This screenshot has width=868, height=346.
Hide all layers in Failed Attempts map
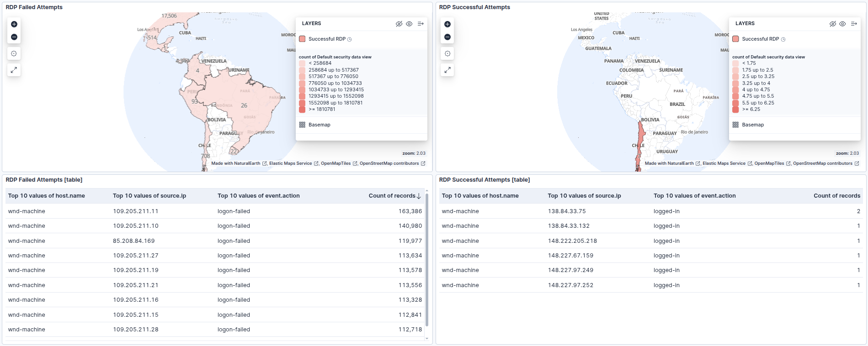pos(399,24)
